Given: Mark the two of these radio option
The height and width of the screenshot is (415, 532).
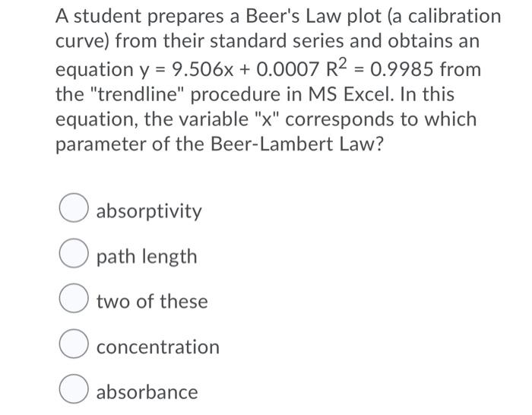Looking at the screenshot, I should click(74, 298).
